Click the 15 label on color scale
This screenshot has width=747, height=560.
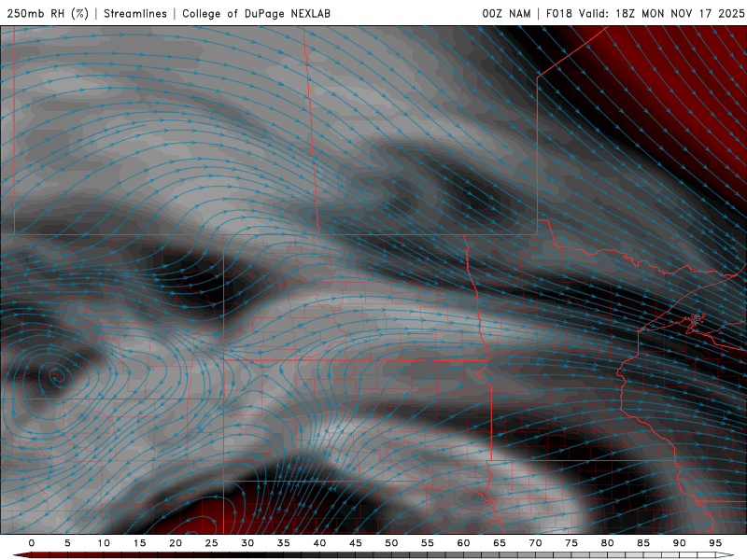click(139, 543)
